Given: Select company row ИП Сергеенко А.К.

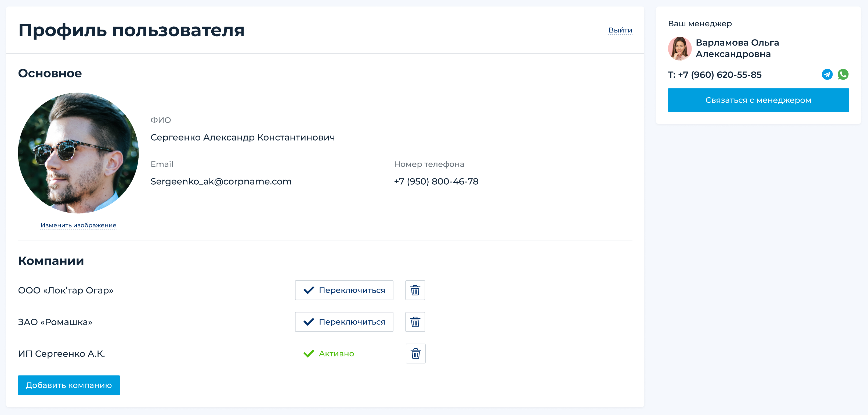Looking at the screenshot, I should [62, 354].
